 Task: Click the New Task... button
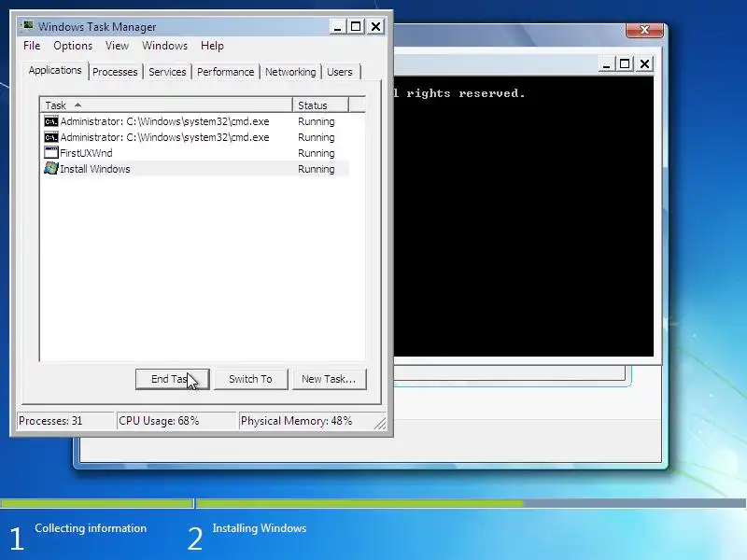pos(330,379)
